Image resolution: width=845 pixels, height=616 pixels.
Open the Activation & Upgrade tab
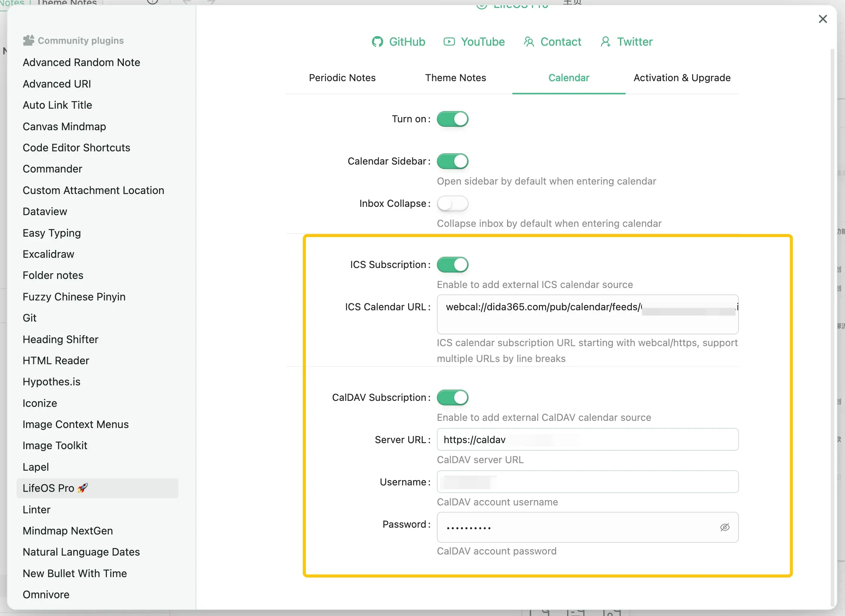tap(682, 78)
